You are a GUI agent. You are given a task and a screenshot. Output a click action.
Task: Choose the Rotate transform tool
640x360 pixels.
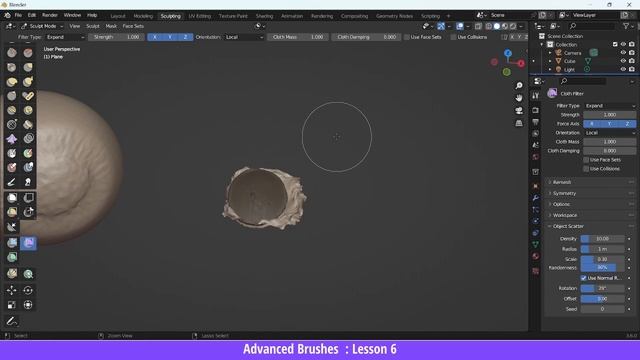point(28,290)
